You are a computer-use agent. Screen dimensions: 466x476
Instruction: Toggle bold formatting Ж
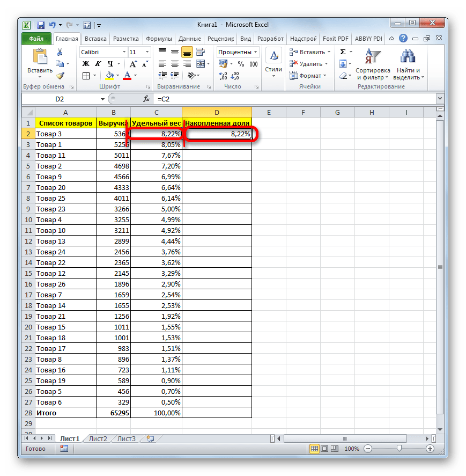85,64
